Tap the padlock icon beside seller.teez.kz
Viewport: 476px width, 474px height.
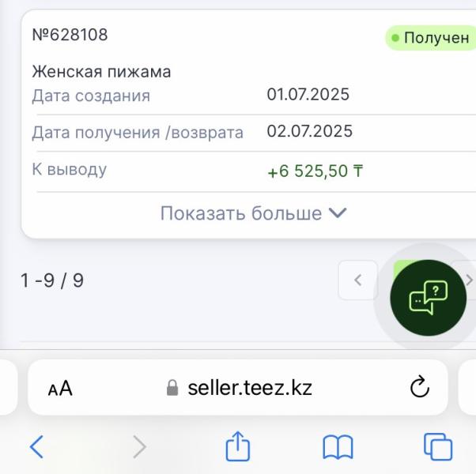(172, 388)
